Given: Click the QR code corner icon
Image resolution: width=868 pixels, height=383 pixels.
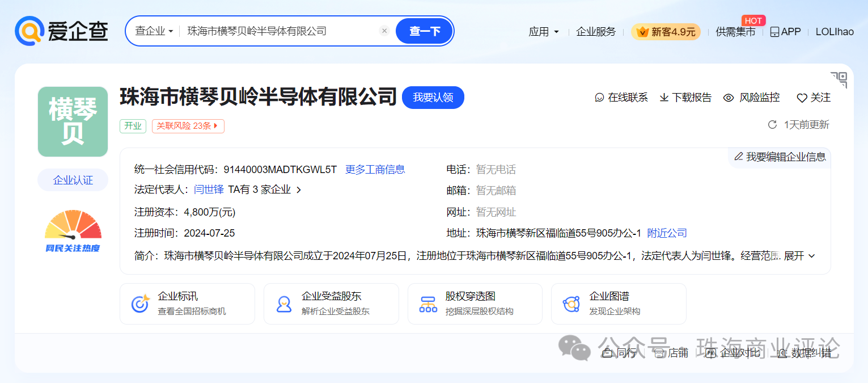Looking at the screenshot, I should coord(839,79).
